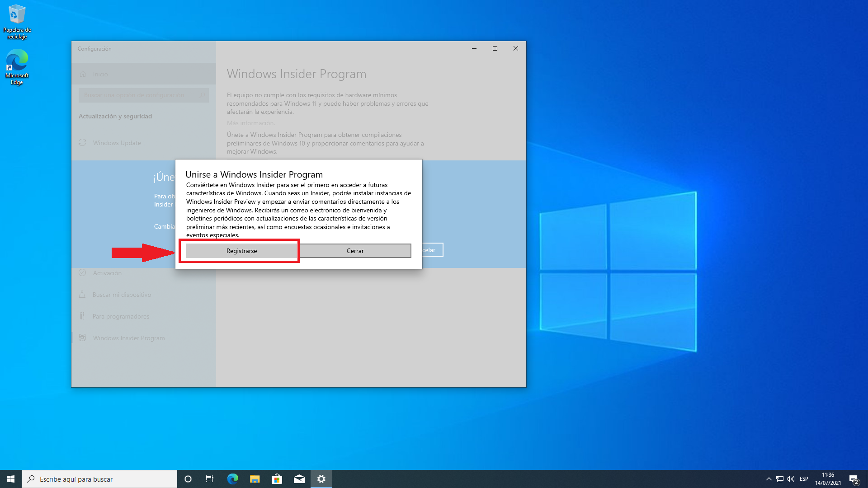Open Microsoft Store from taskbar
868x488 pixels.
click(277, 479)
